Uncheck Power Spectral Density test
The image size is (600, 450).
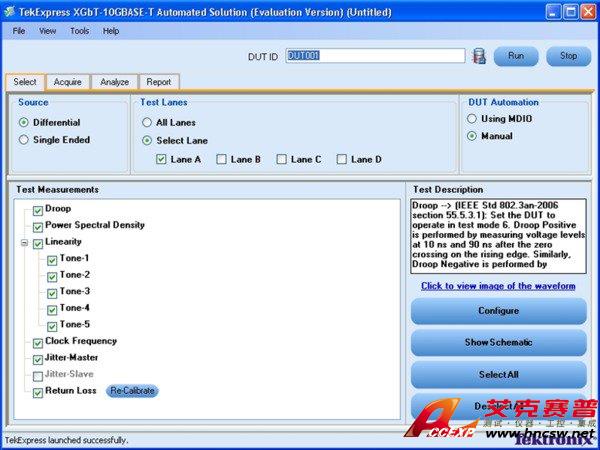pos(38,226)
